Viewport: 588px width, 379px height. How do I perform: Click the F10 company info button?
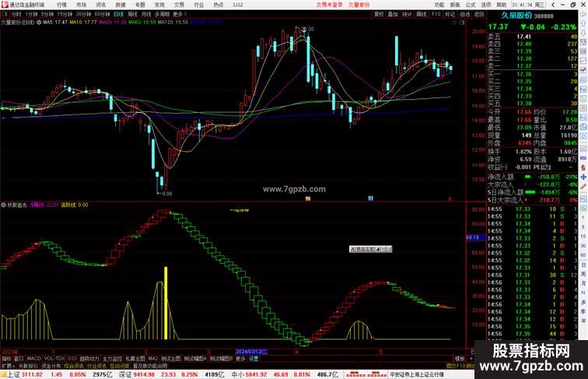tap(436, 14)
